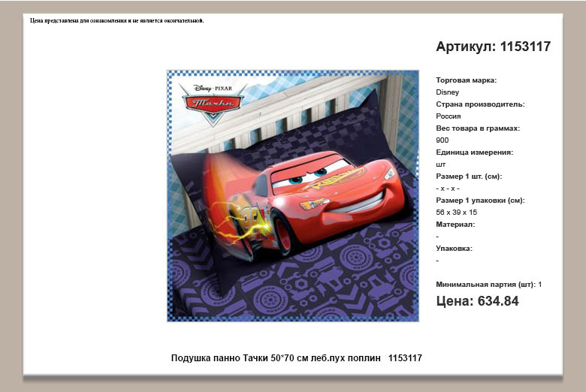Click the Cars pillow product image
The width and height of the screenshot is (586, 392).
293,196
